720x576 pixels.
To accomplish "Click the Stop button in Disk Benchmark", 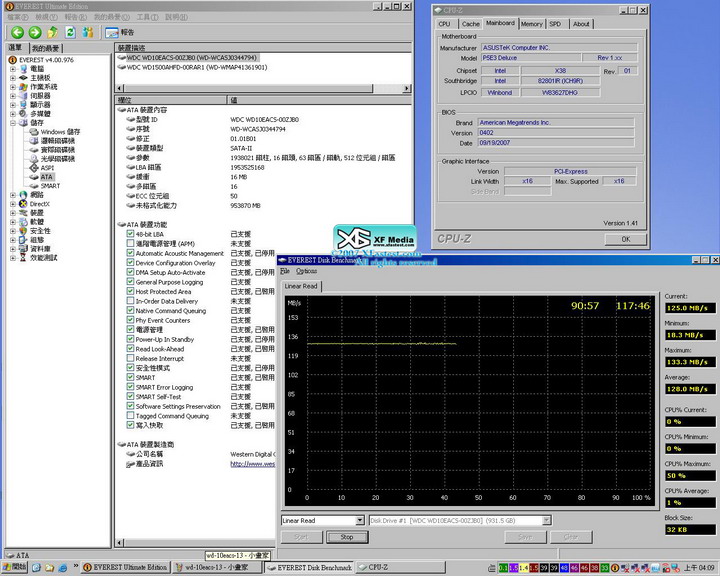I will click(x=347, y=537).
